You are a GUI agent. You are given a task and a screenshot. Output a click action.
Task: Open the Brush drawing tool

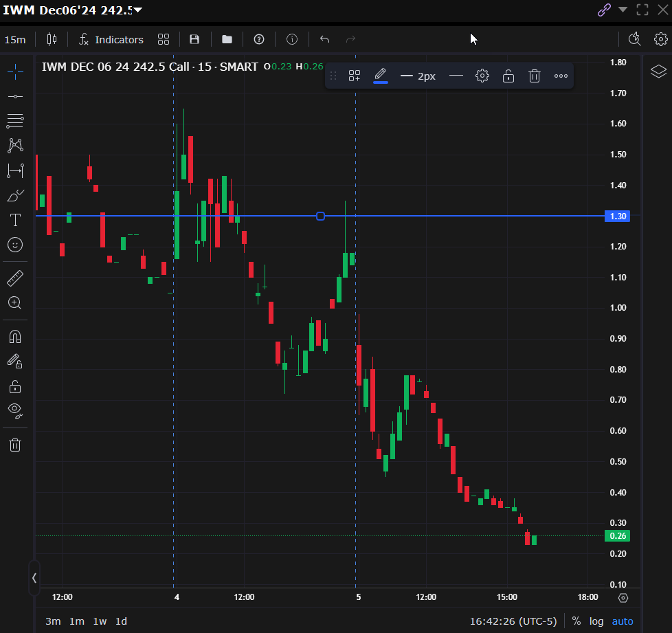[14, 195]
